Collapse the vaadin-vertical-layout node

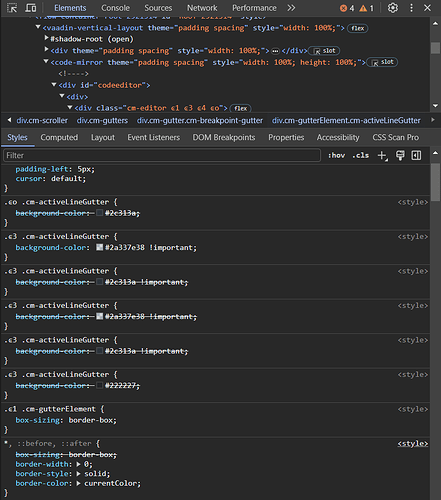38,27
